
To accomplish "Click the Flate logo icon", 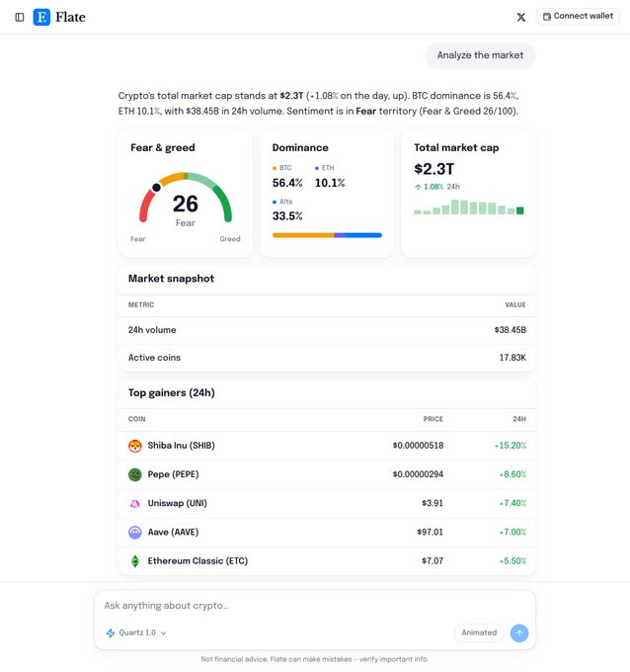I will point(41,17).
